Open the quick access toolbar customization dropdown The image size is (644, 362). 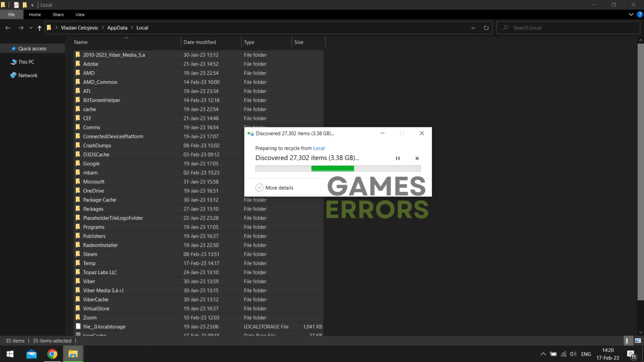tap(32, 5)
